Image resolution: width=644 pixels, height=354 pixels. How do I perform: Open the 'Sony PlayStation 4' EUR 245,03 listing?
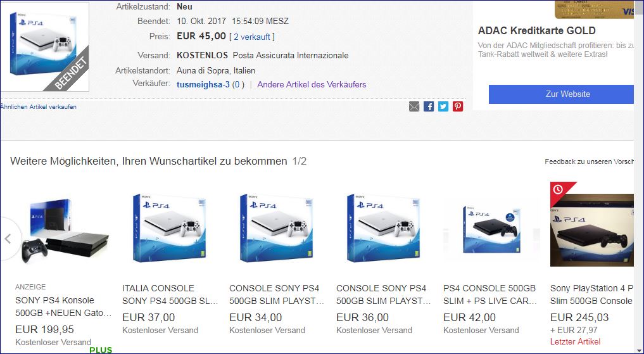591,294
